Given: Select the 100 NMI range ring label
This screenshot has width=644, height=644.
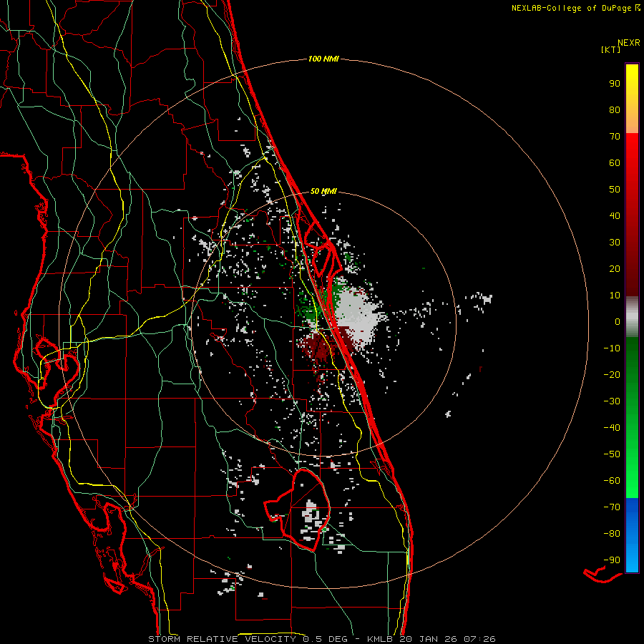Looking at the screenshot, I should click(x=323, y=59).
